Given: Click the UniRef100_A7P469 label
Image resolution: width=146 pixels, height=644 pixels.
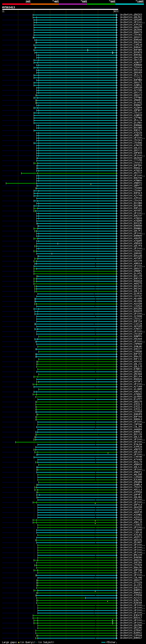Looking at the screenshot, I should coord(131,520).
